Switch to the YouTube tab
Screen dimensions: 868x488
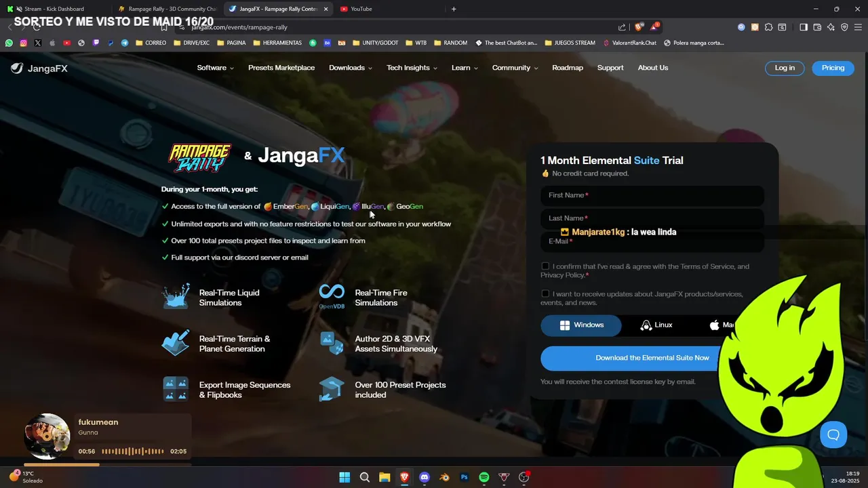click(361, 9)
